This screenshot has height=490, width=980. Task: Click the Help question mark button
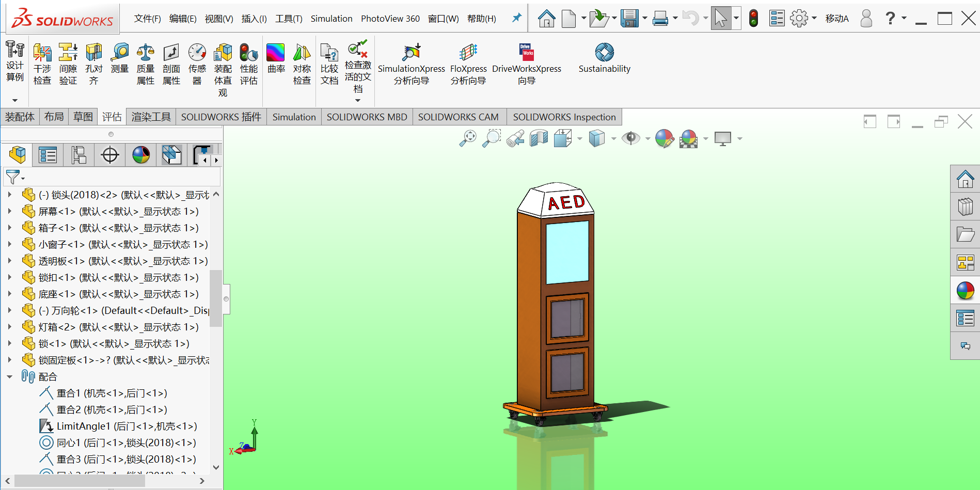point(890,19)
